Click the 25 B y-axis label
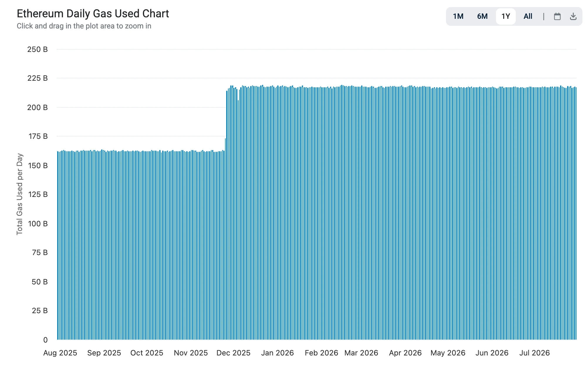The image size is (588, 371). click(40, 311)
